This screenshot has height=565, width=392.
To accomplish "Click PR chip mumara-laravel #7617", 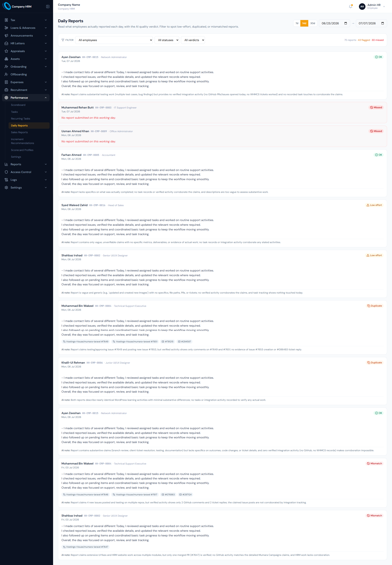I will pos(135,495).
